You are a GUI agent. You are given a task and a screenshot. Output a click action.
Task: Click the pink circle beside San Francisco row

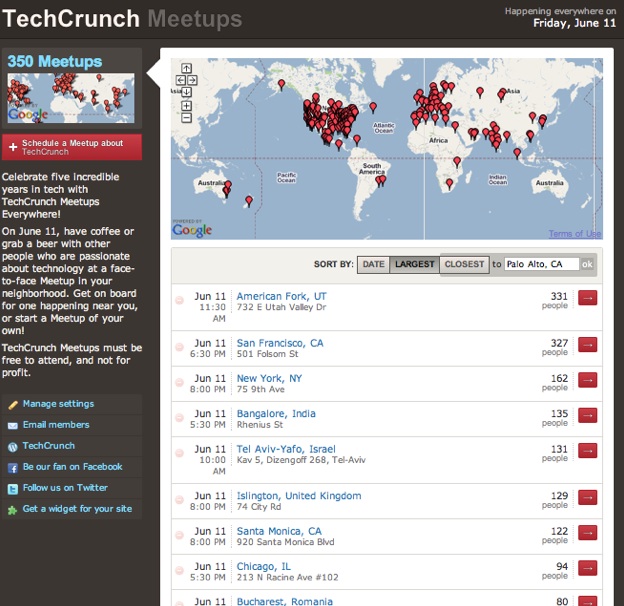(x=179, y=347)
